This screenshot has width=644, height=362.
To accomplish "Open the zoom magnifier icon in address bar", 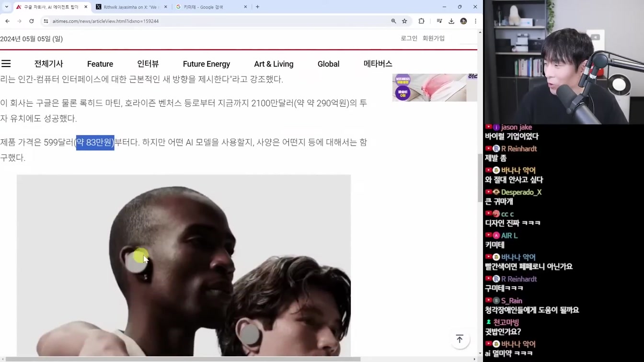I will [x=393, y=21].
